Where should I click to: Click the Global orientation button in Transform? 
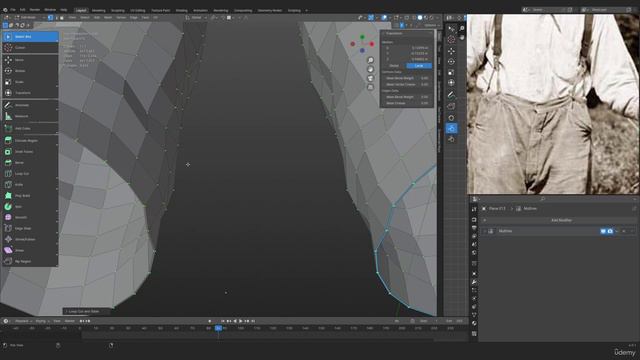point(394,65)
